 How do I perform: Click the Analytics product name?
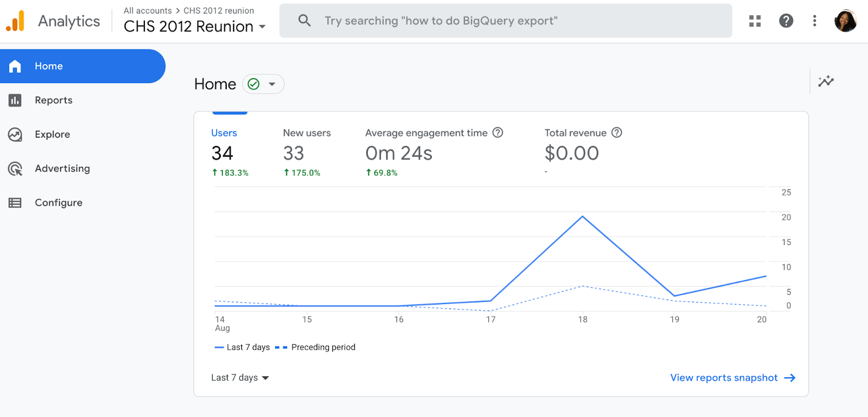(x=69, y=21)
